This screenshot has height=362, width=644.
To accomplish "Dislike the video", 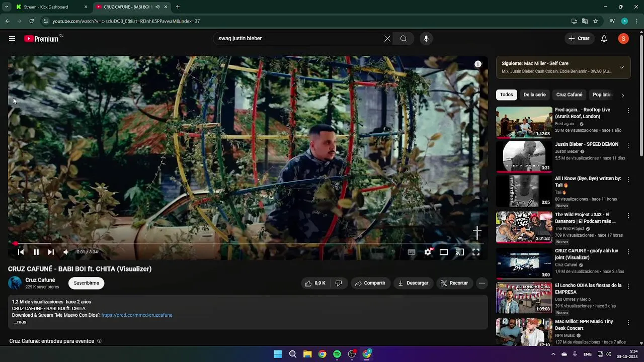I will point(339,283).
